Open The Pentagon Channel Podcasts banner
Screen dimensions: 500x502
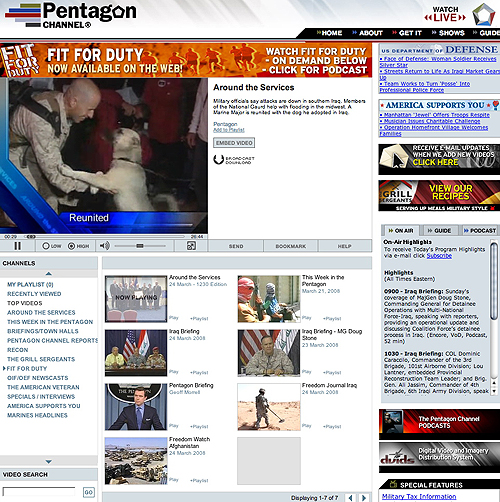[439, 424]
